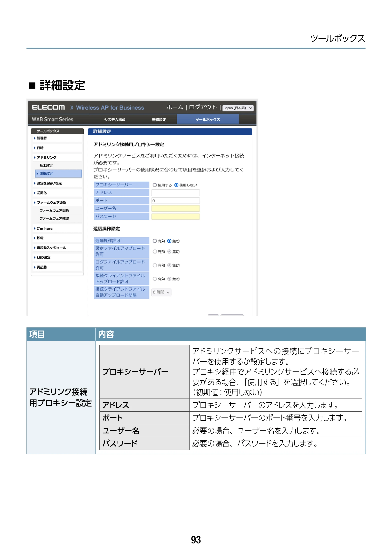
Task: Select 無効 radio for 遠隔操作許可
Action: click(169, 241)
